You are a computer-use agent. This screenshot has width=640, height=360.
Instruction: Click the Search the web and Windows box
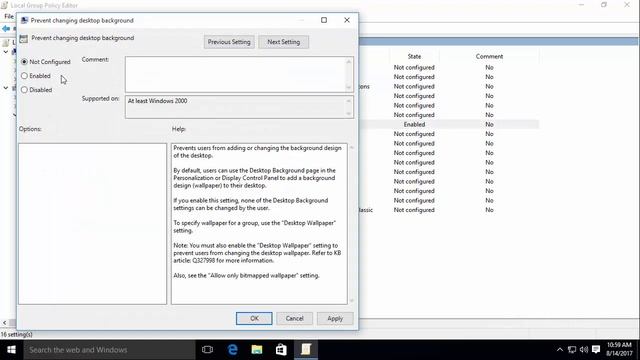point(109,350)
